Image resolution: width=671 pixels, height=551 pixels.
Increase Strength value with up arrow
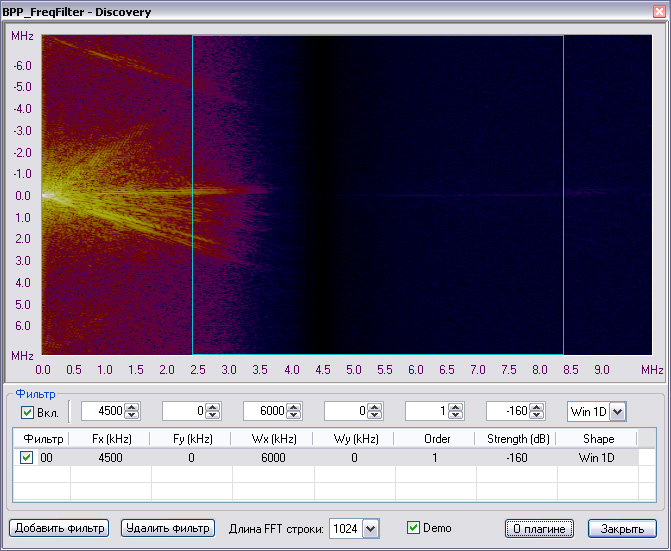(537, 407)
